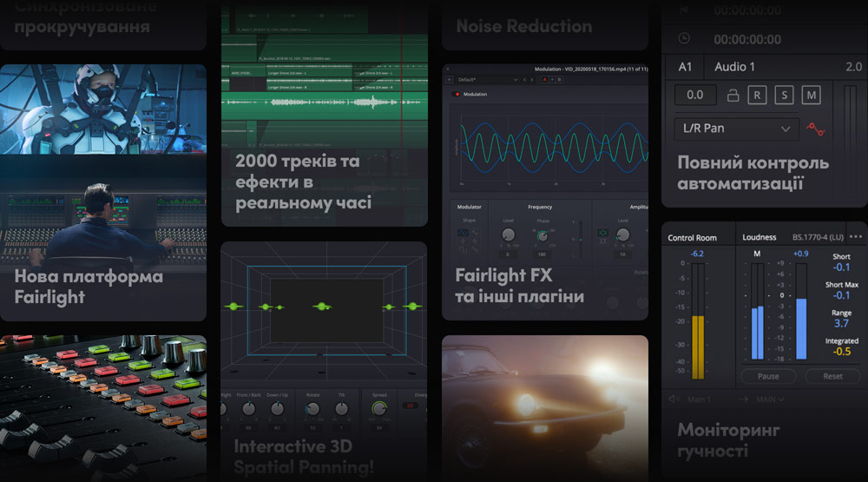868x482 pixels.
Task: Click the track lock icon on Audio 1
Action: point(733,96)
